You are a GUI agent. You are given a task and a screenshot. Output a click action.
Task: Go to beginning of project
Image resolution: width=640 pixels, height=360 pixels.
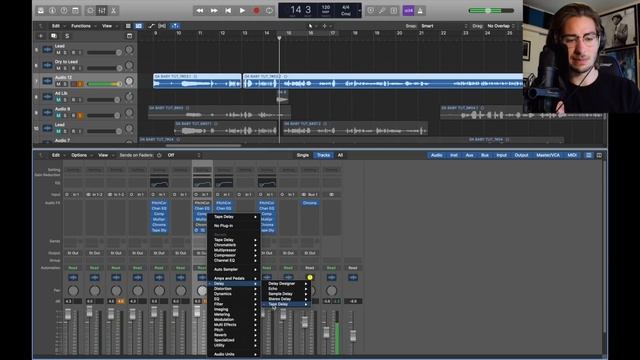point(228,11)
